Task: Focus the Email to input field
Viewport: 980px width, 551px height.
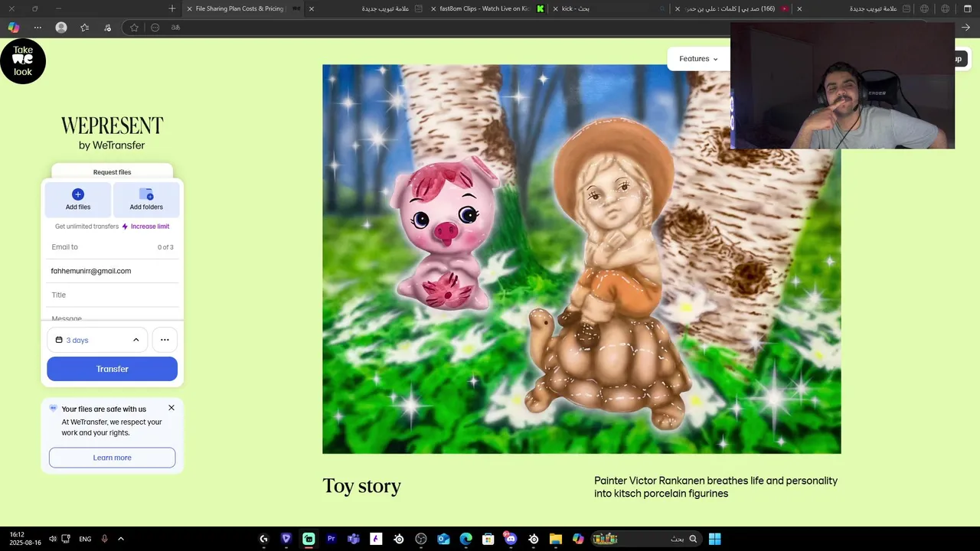Action: (112, 247)
